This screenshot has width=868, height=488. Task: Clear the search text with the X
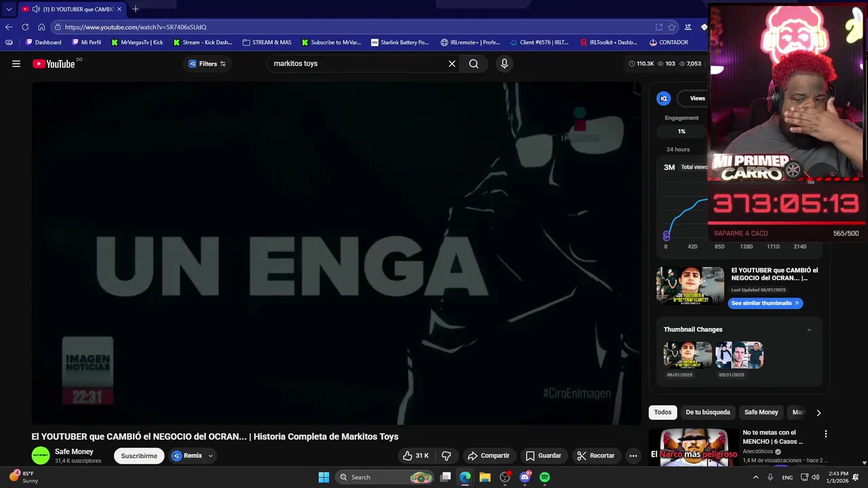[x=452, y=64]
